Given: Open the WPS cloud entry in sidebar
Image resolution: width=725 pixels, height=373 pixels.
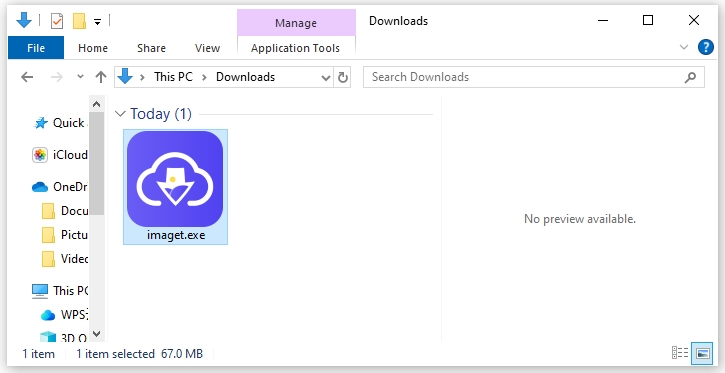Looking at the screenshot, I should point(73,315).
